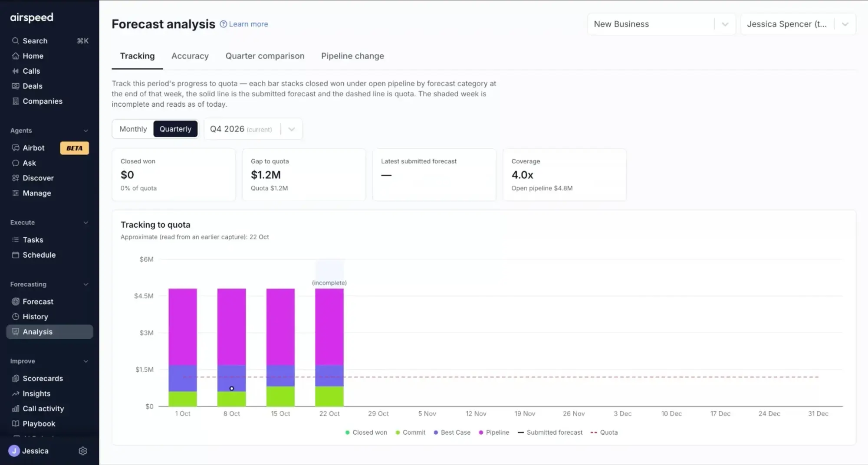Open Schedule calendar icon
Image resolution: width=868 pixels, height=465 pixels.
coord(16,255)
